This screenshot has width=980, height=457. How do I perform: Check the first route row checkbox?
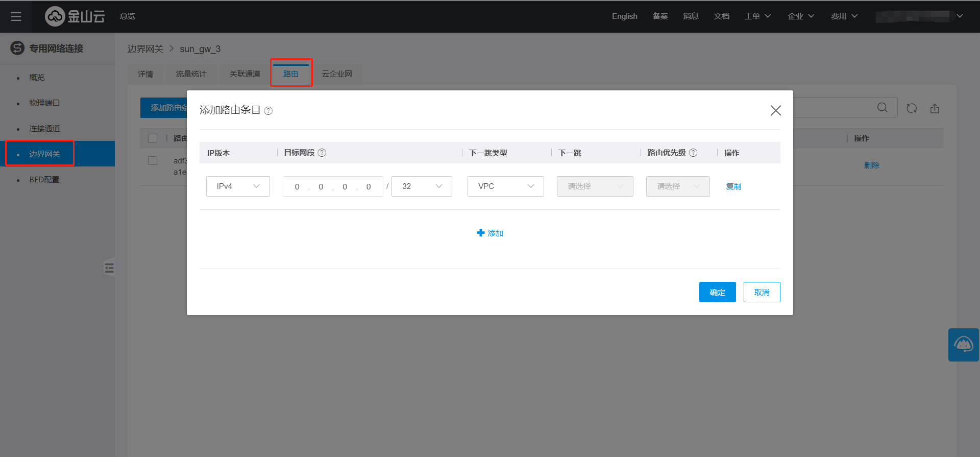coord(153,161)
